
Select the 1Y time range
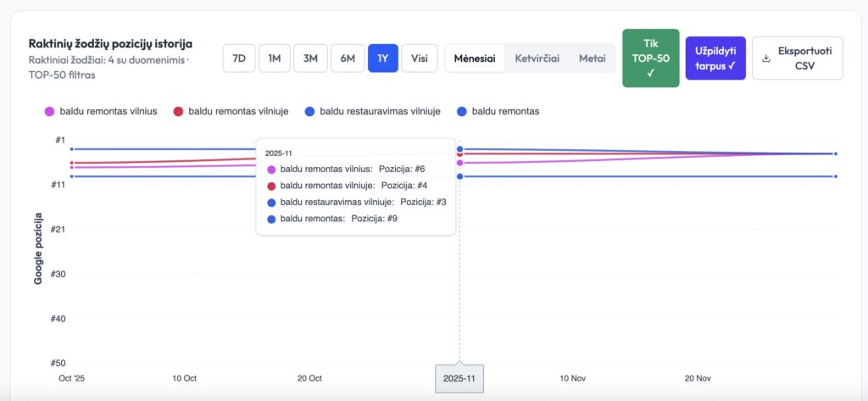[x=383, y=58]
